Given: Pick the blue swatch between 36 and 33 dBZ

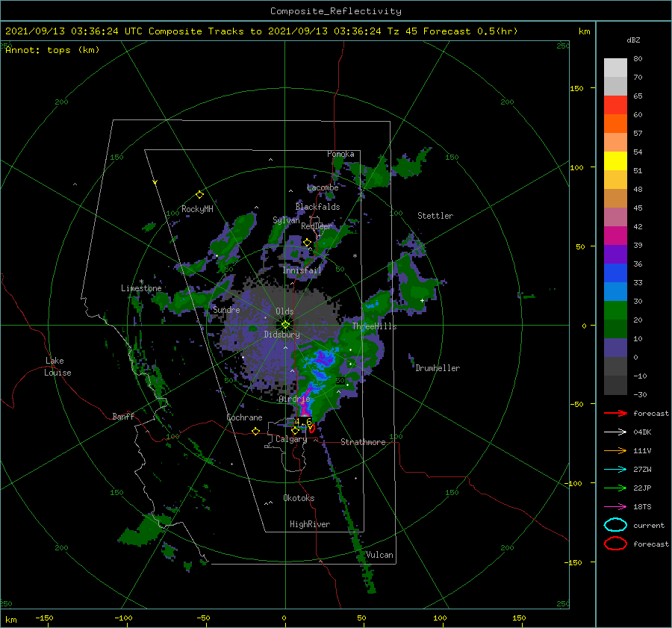Looking at the screenshot, I should click(615, 273).
